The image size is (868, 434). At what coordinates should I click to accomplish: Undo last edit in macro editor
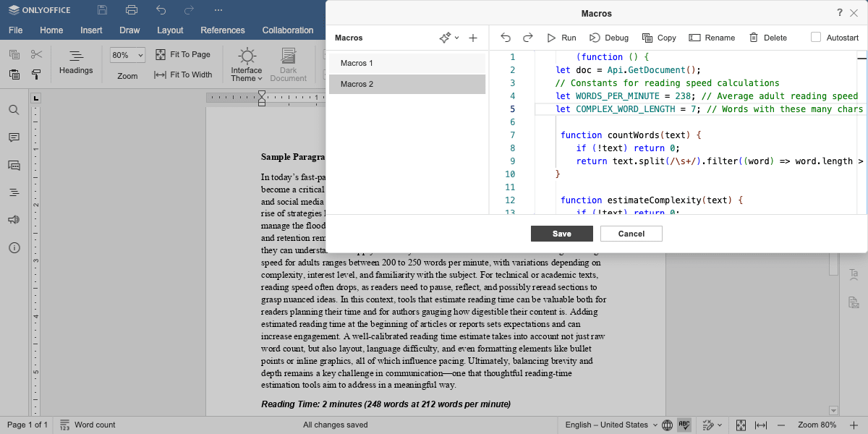click(506, 38)
